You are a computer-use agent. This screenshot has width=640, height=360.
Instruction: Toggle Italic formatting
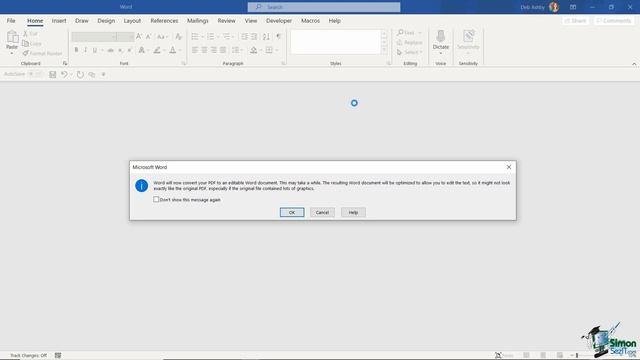click(85, 50)
